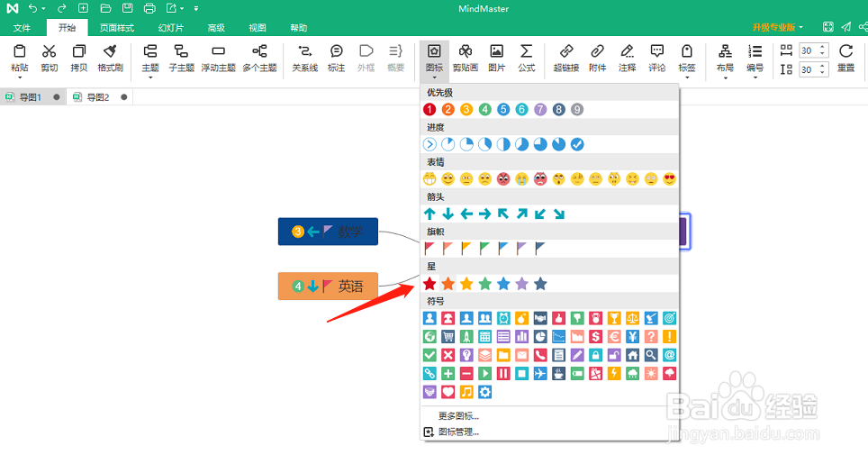This screenshot has height=464, width=868.
Task: Click the Cut (剪切) scissors icon
Action: pyautogui.click(x=50, y=51)
